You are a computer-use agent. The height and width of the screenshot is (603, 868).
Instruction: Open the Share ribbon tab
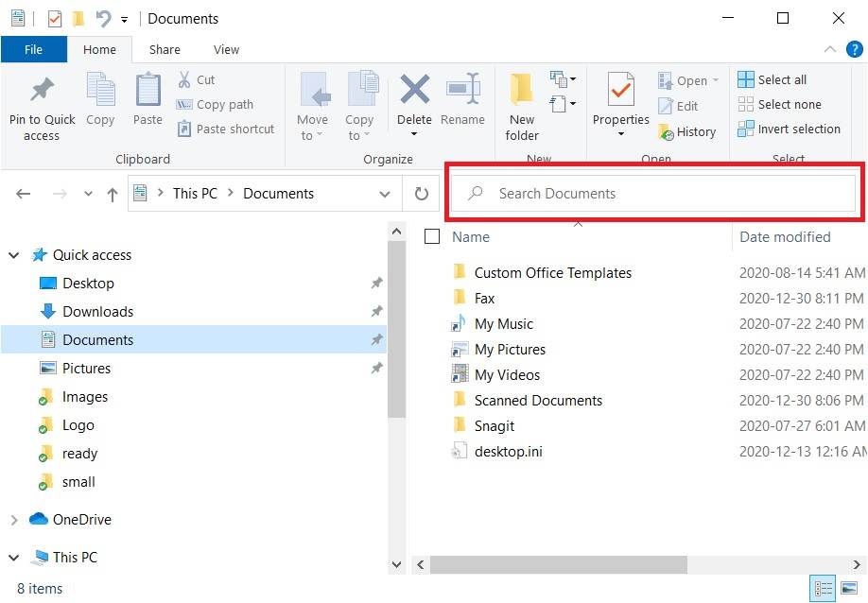click(164, 49)
